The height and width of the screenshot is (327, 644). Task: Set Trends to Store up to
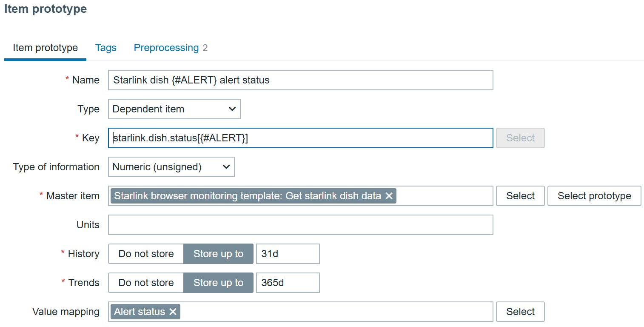pyautogui.click(x=218, y=283)
